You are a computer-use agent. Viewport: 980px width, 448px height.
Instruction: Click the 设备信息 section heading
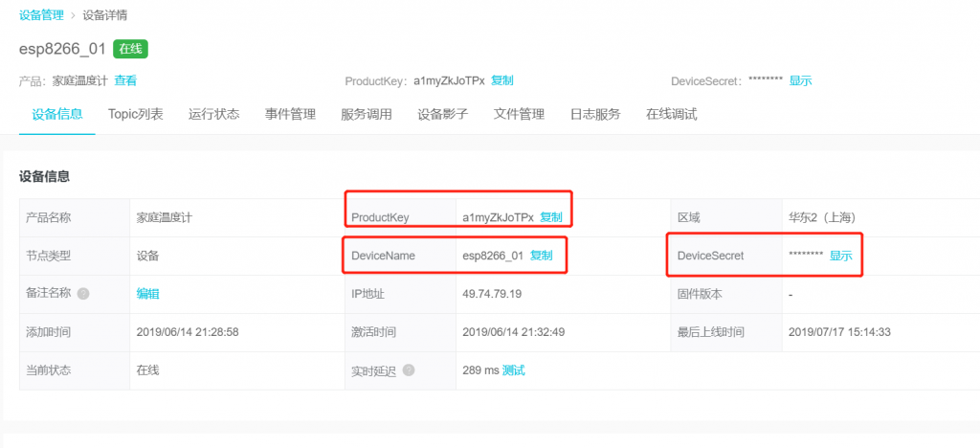tap(44, 177)
